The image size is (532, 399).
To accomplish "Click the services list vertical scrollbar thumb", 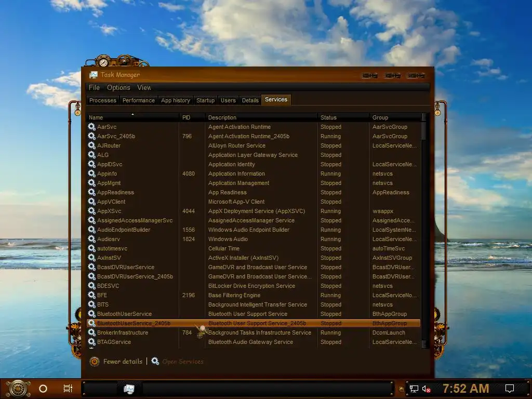I will click(x=424, y=130).
